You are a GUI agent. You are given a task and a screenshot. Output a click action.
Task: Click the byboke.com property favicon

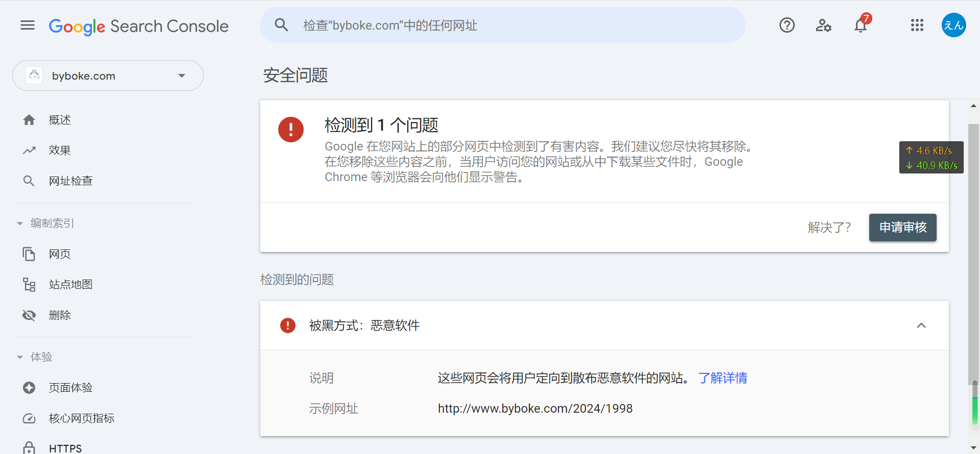pos(34,75)
